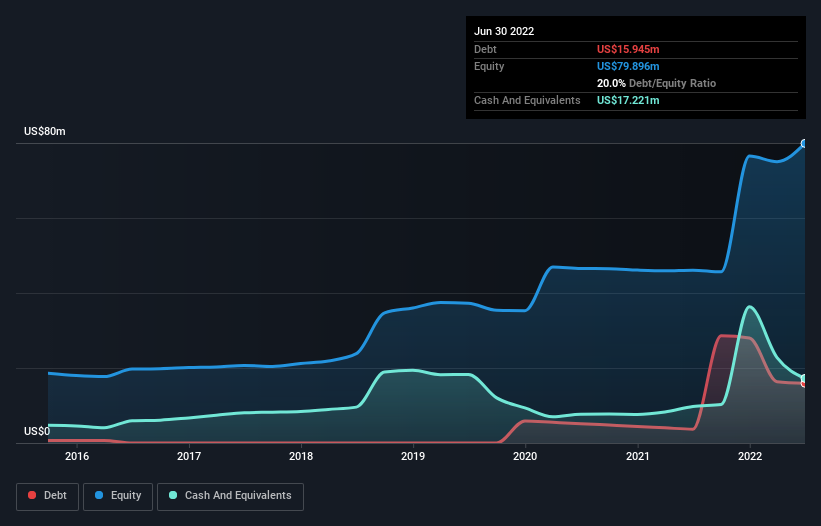Viewport: 821px width, 526px height.
Task: Toggle the Debt series legend button
Action: (47, 496)
